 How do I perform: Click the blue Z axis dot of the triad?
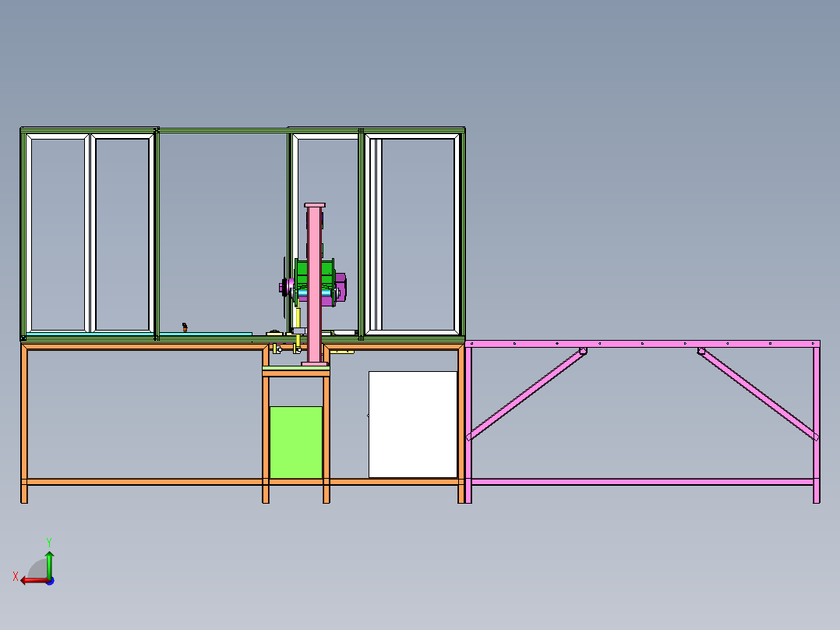click(51, 581)
